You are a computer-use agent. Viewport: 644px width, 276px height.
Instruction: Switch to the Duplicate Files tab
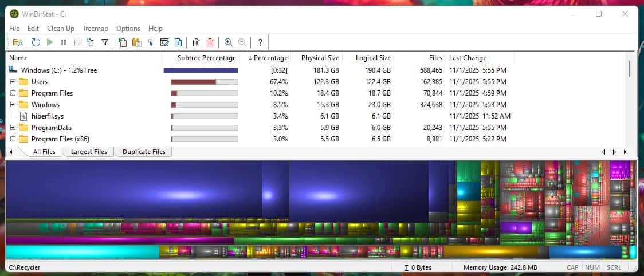(144, 152)
